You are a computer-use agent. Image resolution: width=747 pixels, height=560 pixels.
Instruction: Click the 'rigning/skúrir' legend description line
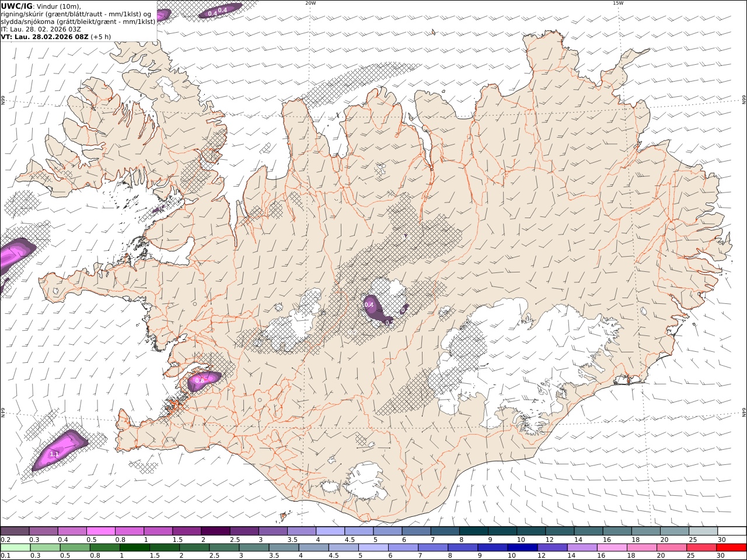tap(76, 13)
